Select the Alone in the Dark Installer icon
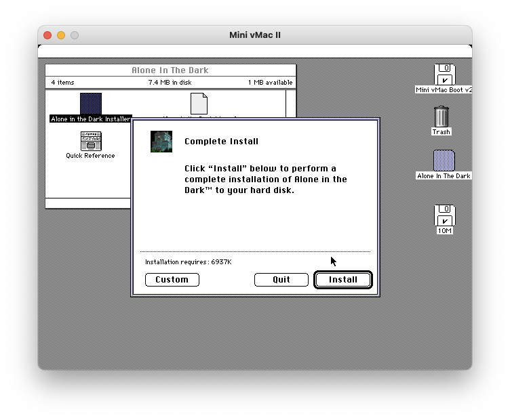Viewport: 510px width, 420px height. point(91,103)
